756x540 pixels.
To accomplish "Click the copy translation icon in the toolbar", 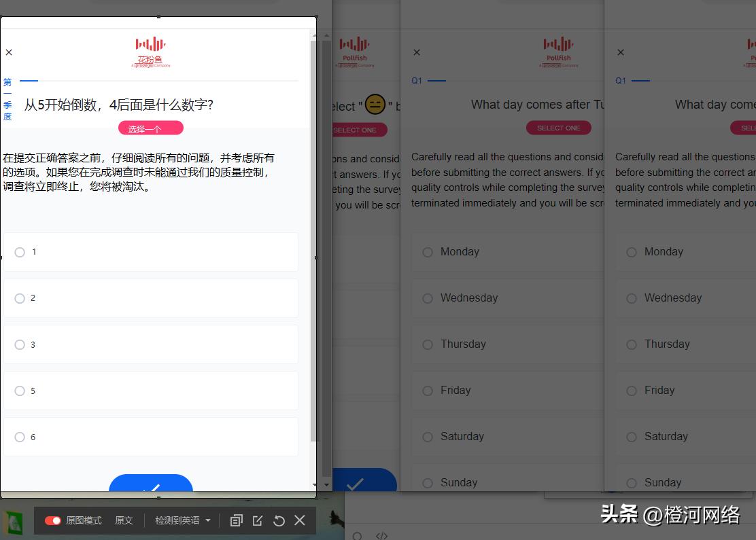I will click(236, 520).
